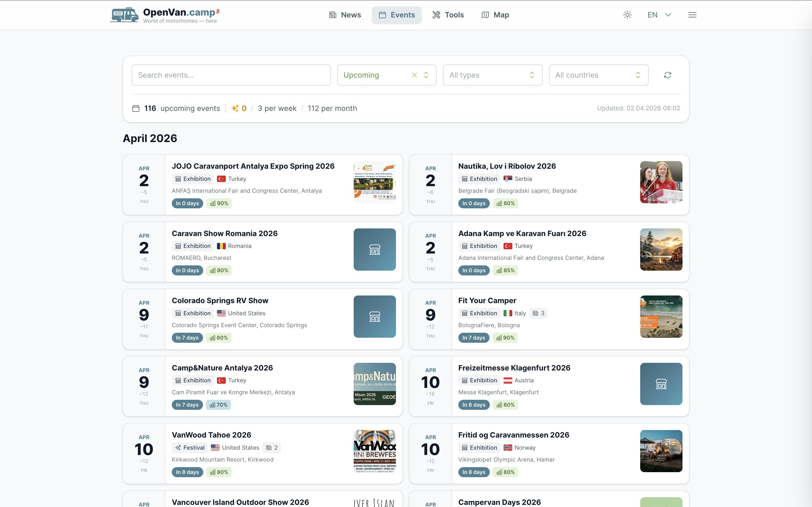Click the Festival tag on VanWood Tahoe

coord(190,448)
